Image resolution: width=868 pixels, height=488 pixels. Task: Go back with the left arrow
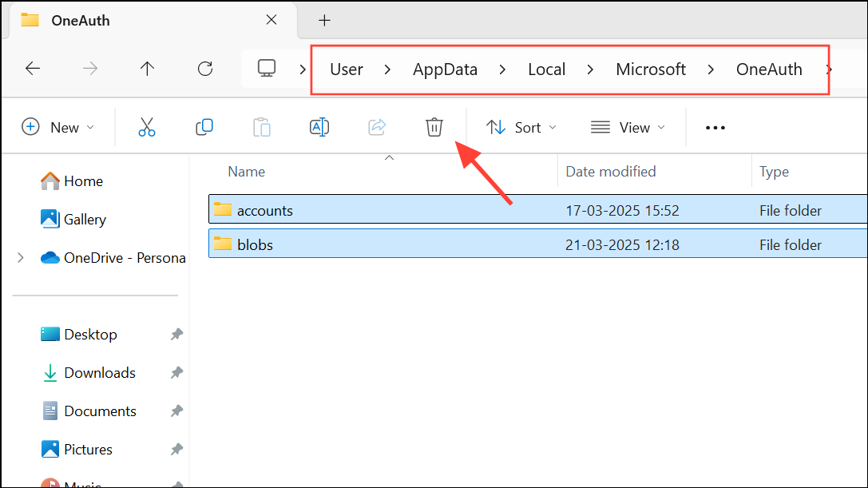(33, 69)
